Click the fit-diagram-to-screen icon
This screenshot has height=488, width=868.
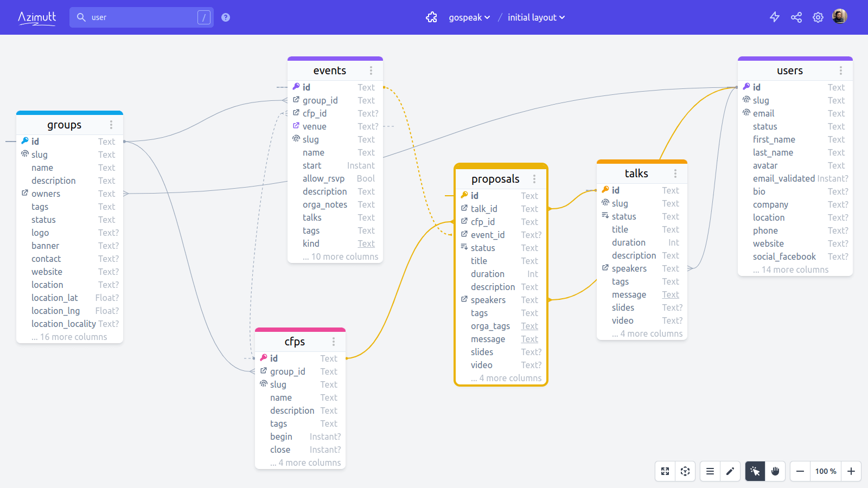click(x=665, y=471)
